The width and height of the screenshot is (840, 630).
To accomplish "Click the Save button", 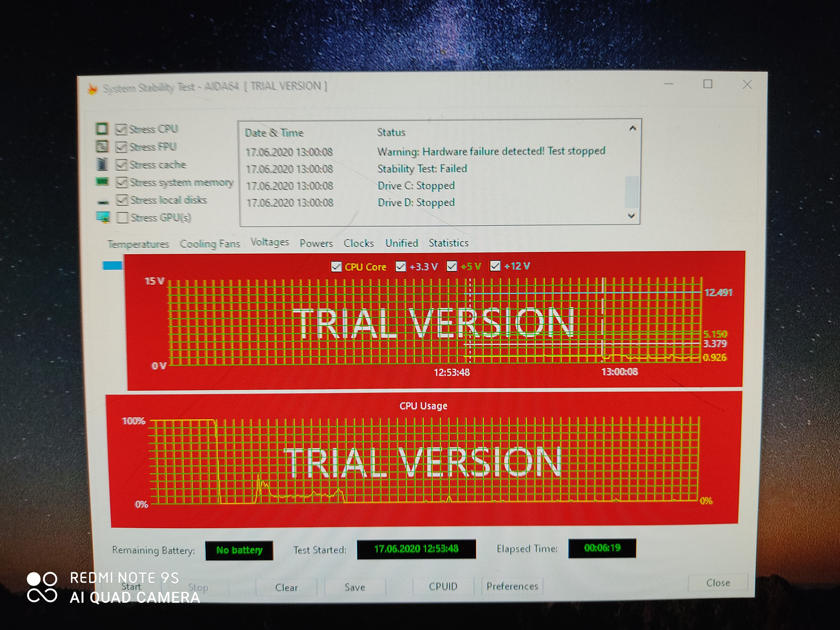I will (355, 587).
